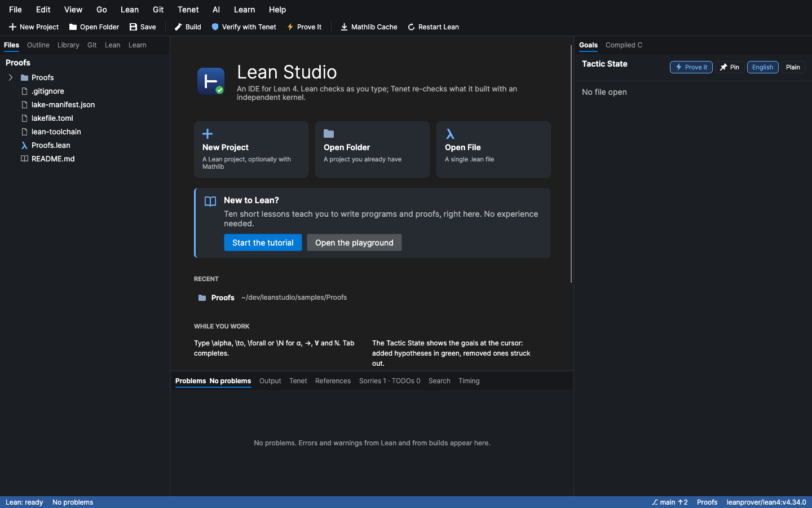Screen dimensions: 812x508
Task: Select the Open File card
Action: 493,150
